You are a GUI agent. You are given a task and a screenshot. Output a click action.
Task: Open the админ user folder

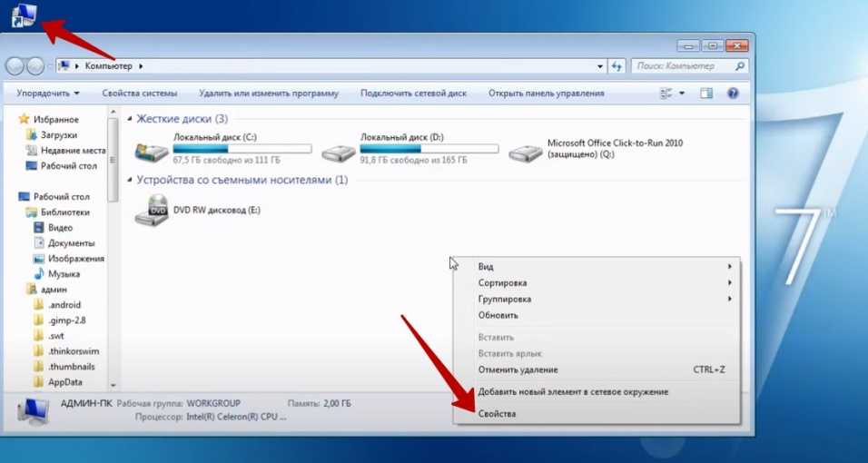(x=54, y=289)
